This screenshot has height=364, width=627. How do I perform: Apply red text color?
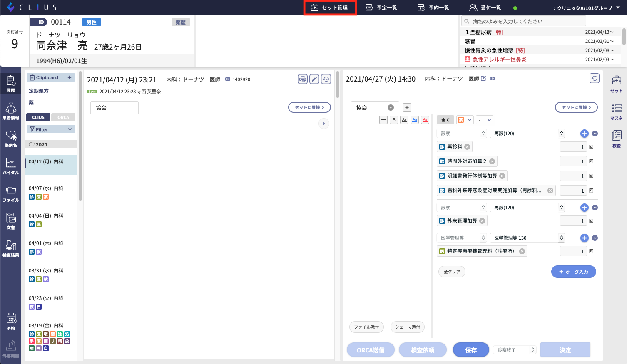coord(425,120)
